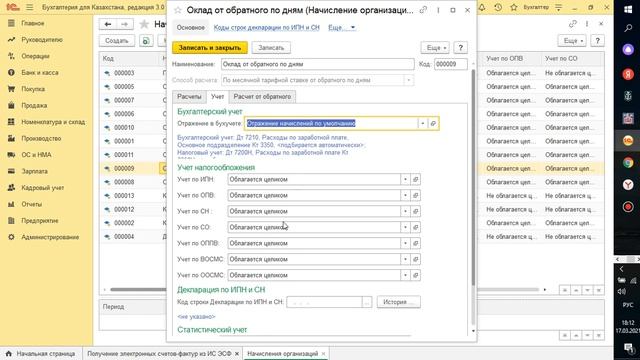Expand Учет по СН dropdown
Screen dimensions: 640x360
405,211
